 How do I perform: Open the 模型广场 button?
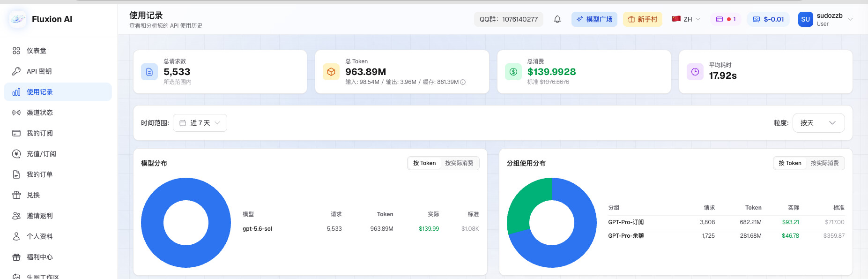tap(594, 19)
